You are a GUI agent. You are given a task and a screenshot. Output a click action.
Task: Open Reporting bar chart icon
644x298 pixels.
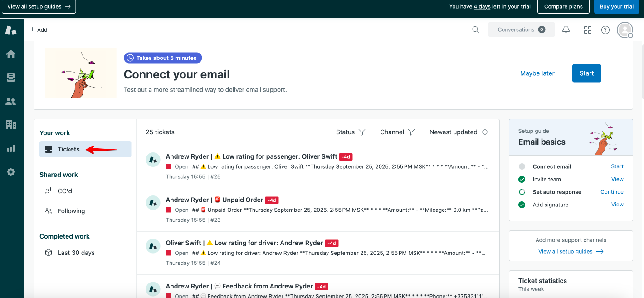tap(11, 148)
